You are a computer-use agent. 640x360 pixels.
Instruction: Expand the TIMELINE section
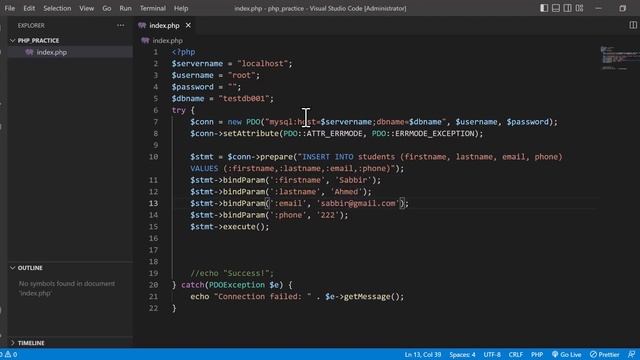point(31,343)
